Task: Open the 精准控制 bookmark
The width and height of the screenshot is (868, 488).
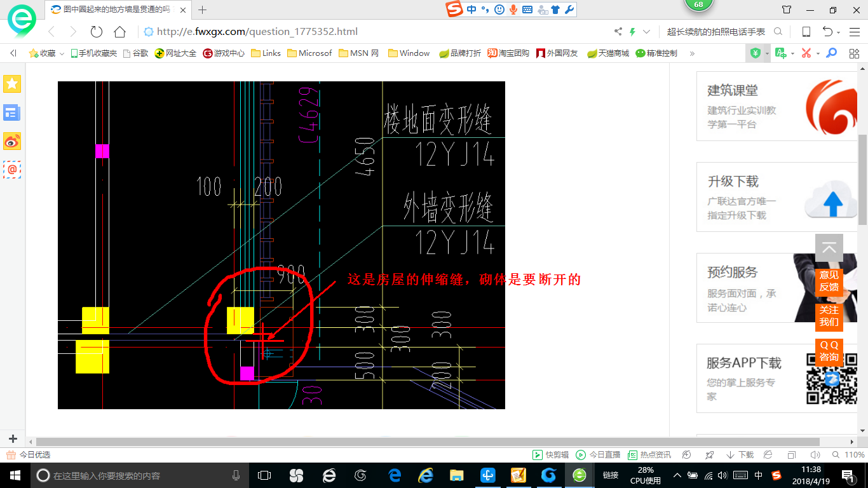Action: coord(656,53)
